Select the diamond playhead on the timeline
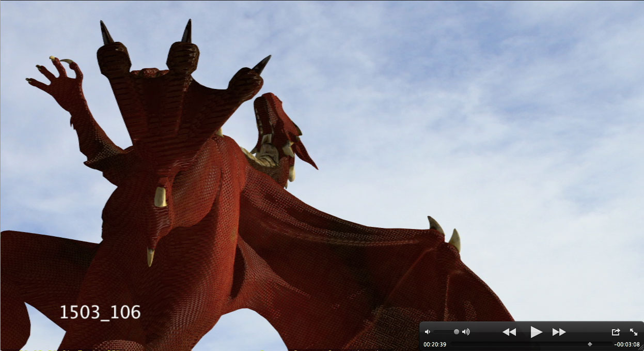644x351 pixels. [590, 344]
